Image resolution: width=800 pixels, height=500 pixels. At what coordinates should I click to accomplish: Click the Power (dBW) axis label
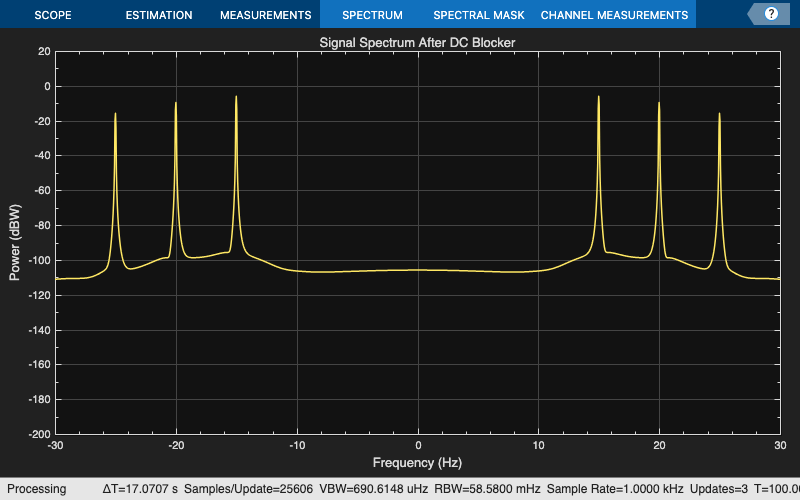15,242
